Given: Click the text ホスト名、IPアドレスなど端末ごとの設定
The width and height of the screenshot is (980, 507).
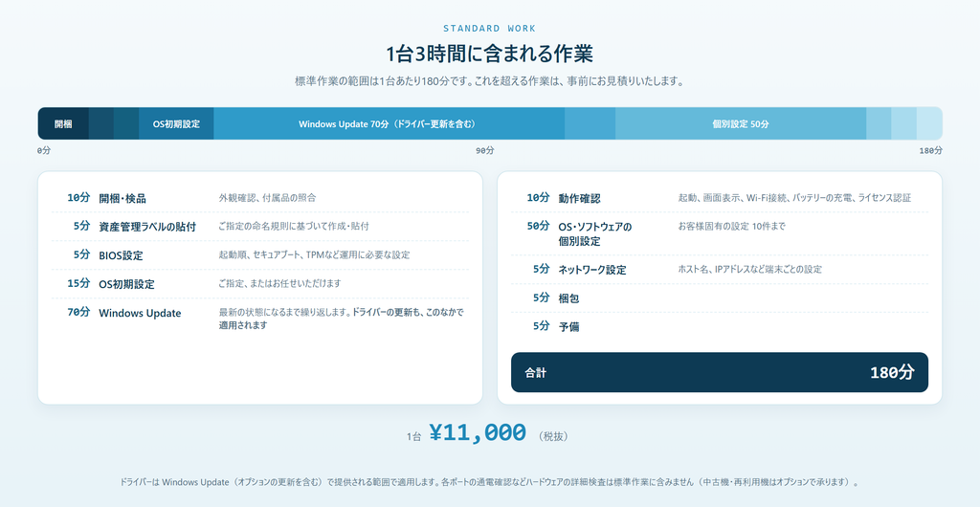Looking at the screenshot, I should click(750, 269).
